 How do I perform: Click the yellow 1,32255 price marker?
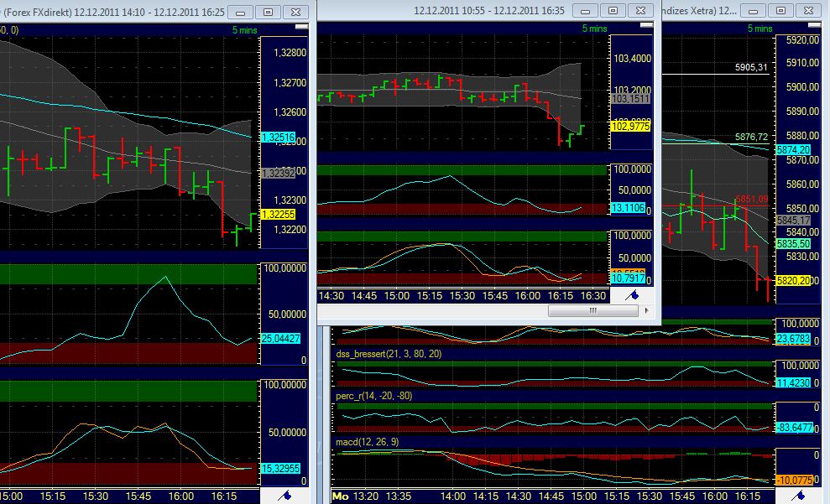[x=278, y=216]
